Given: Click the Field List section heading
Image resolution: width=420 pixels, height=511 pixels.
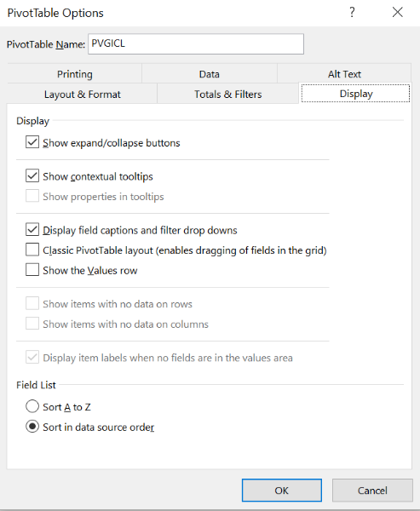Looking at the screenshot, I should [36, 385].
